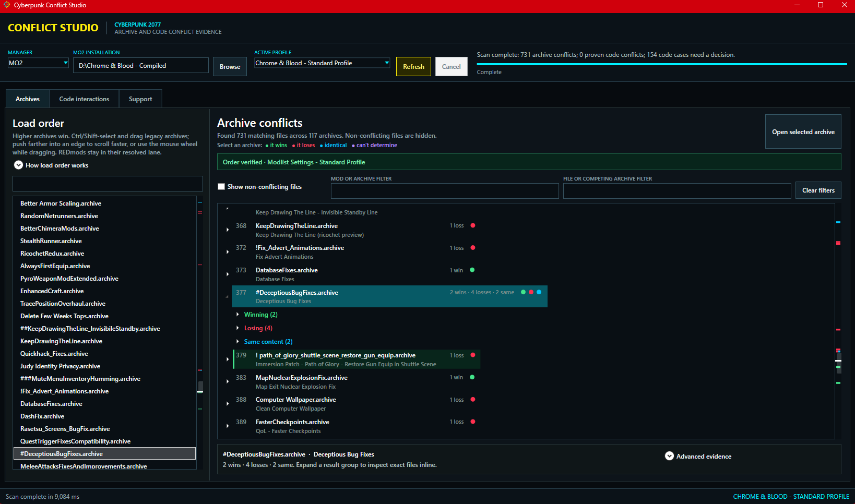Click the Browse button
Screen dimensions: 855x504
click(230, 67)
